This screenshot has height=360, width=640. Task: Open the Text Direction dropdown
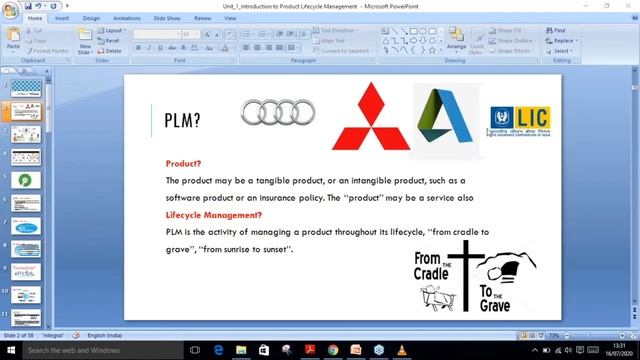point(336,31)
